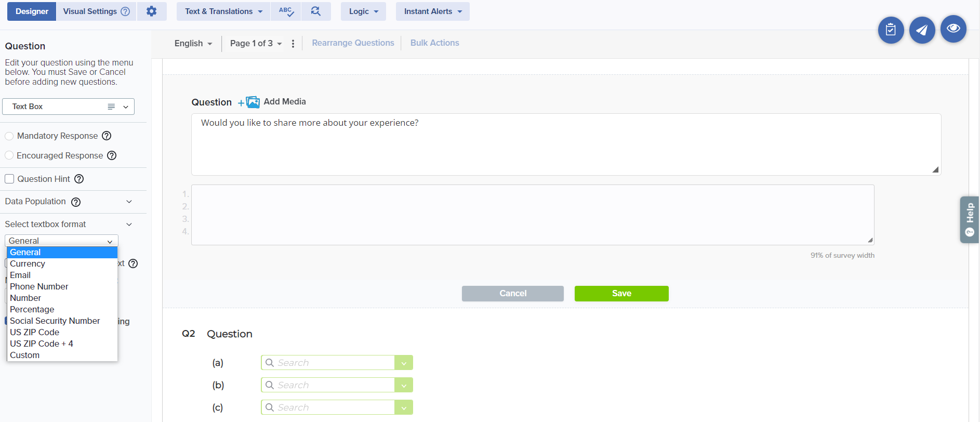
Task: Open the survey preview eye icon
Action: 953,29
